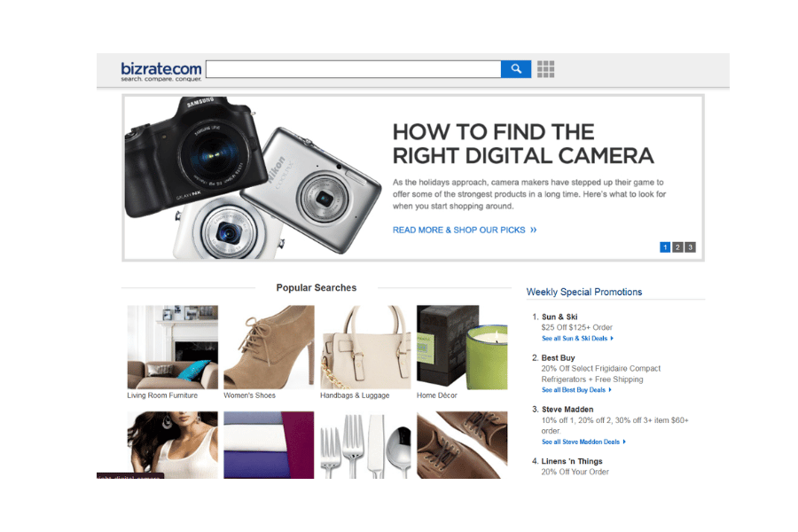The image size is (798, 532).
Task: Open See all Best Buy Deals
Action: [x=576, y=390]
